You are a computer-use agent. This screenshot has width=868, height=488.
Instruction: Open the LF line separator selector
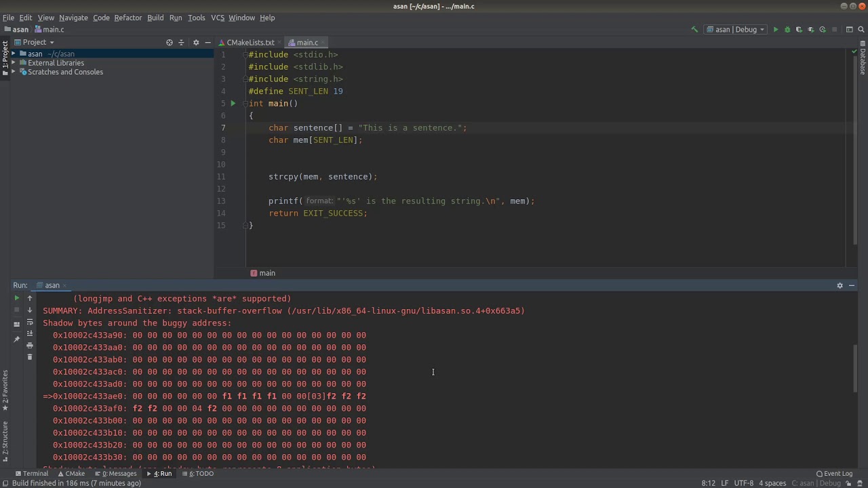coord(725,483)
